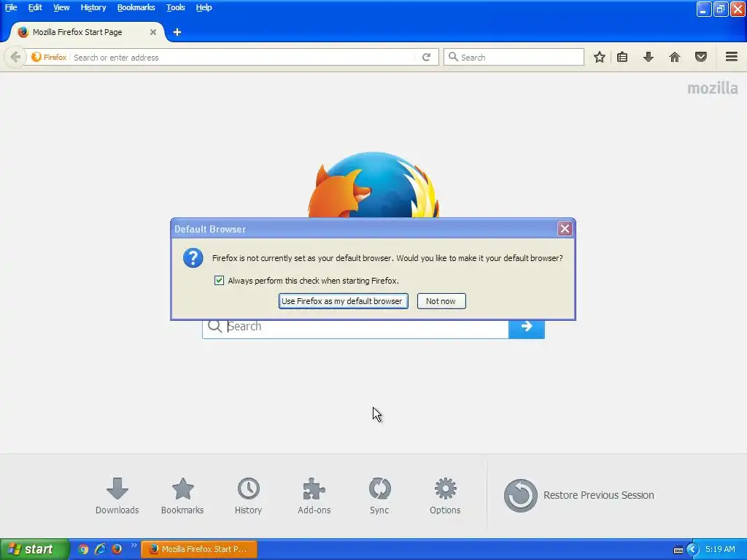Open the hamburger menu icon
This screenshot has height=560, width=747.
[732, 57]
